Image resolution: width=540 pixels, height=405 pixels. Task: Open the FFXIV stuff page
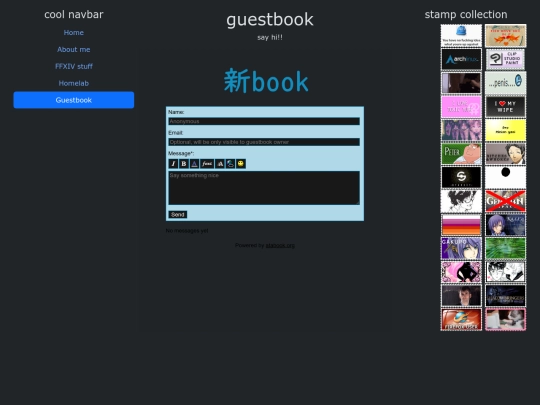tap(74, 66)
